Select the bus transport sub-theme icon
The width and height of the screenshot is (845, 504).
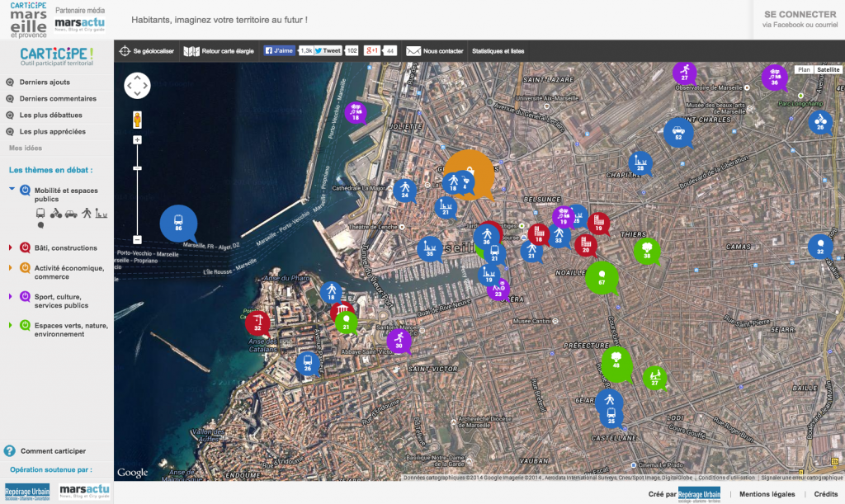(40, 213)
